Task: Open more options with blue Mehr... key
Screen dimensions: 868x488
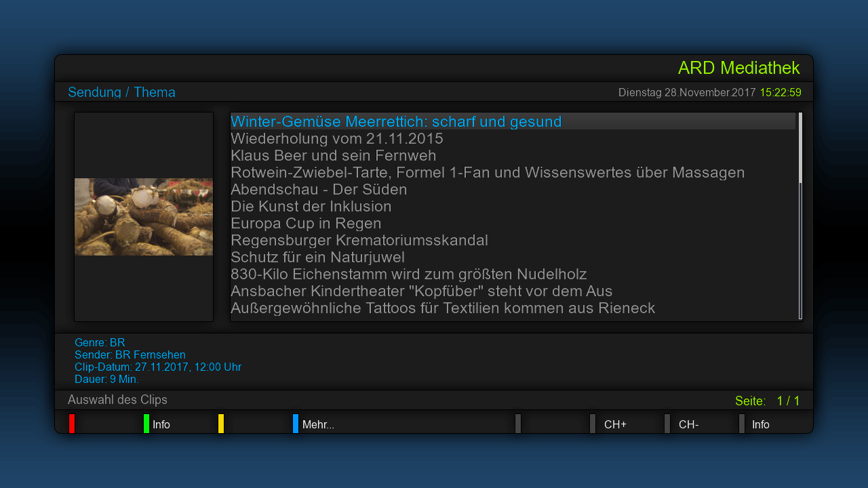Action: 317,425
